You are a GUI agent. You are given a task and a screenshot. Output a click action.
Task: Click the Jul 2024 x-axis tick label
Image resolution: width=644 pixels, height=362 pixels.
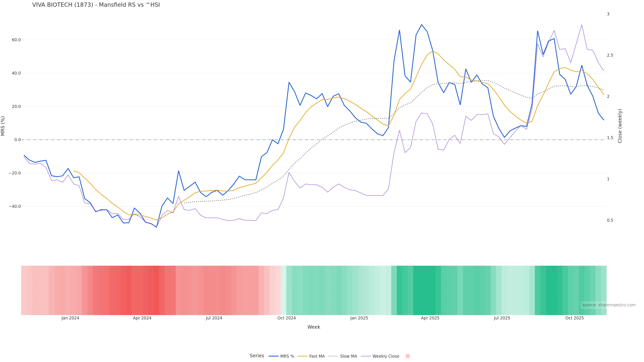click(214, 318)
